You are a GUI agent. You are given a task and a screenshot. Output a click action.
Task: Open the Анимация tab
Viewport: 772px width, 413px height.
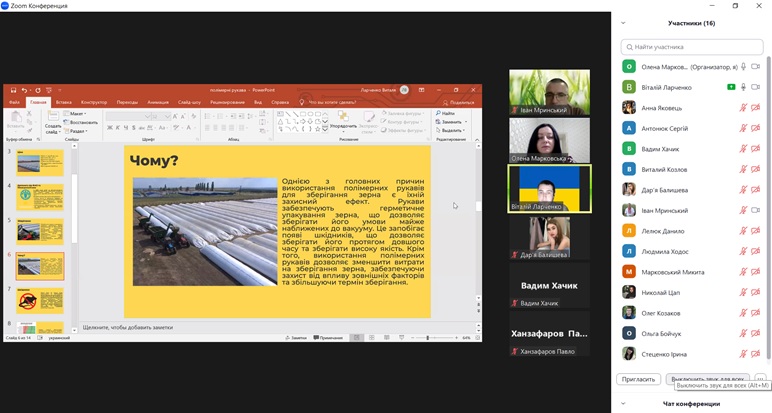(x=158, y=102)
